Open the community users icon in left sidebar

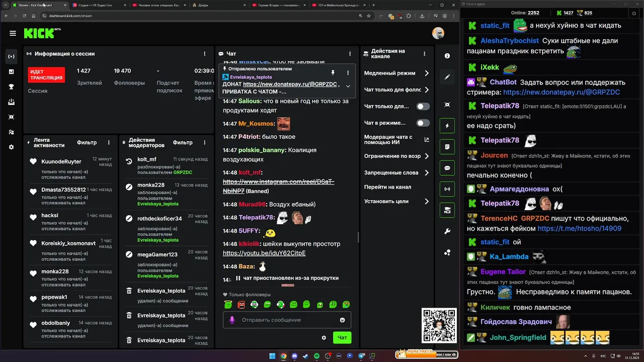click(11, 132)
